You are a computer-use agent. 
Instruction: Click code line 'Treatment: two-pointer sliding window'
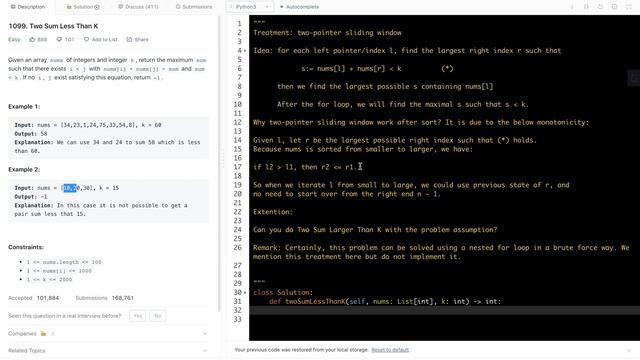coord(327,33)
